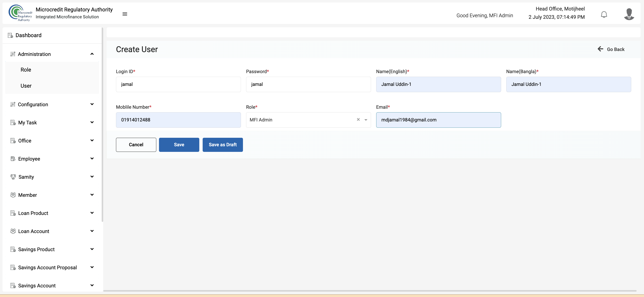Clear the selected MFI Admin role
The height and width of the screenshot is (297, 644).
[358, 119]
